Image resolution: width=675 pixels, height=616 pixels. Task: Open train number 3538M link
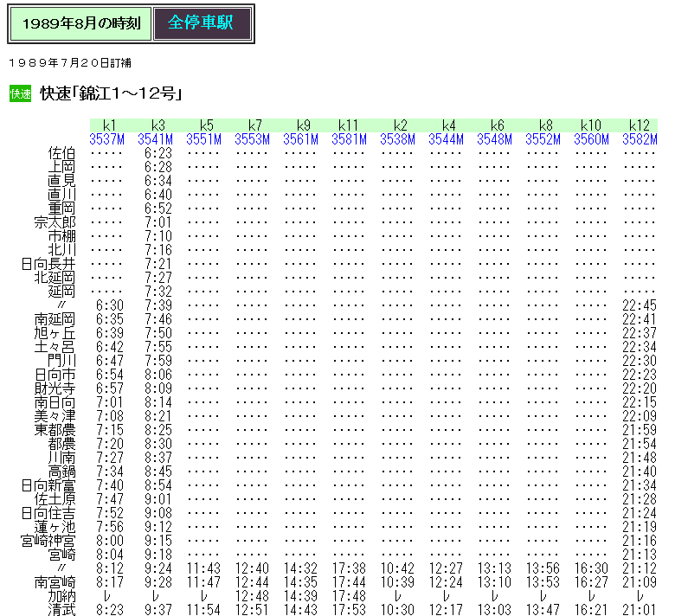click(397, 139)
